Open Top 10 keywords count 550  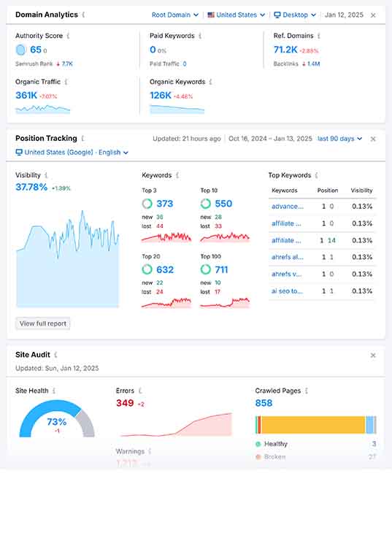coord(223,204)
